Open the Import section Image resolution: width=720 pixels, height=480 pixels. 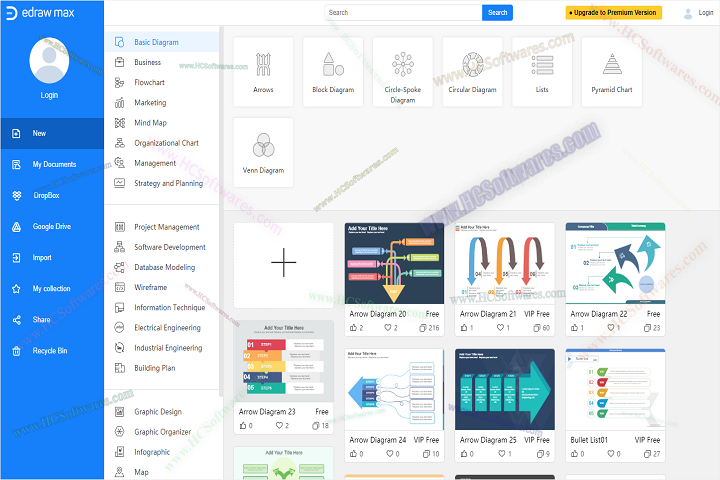coord(52,258)
